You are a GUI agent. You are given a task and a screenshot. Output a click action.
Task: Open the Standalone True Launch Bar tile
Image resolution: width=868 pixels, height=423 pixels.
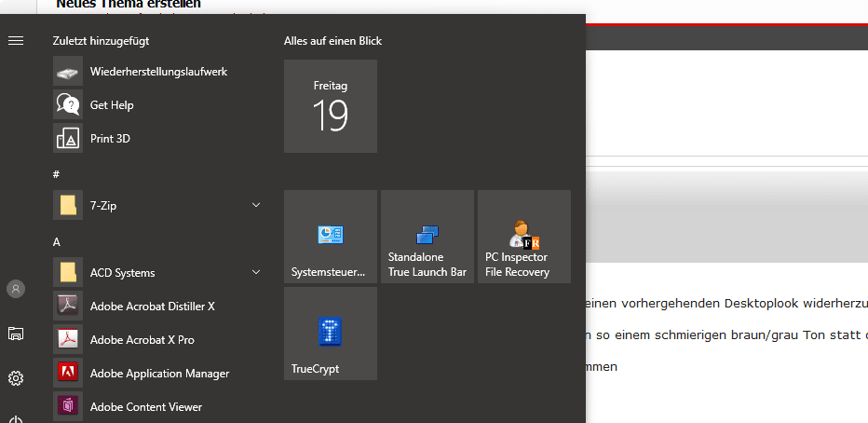(x=427, y=237)
